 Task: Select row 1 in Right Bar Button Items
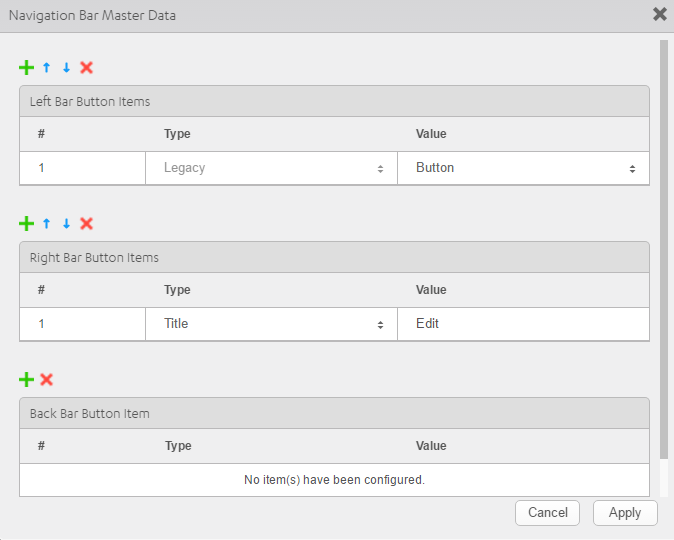click(x=334, y=324)
